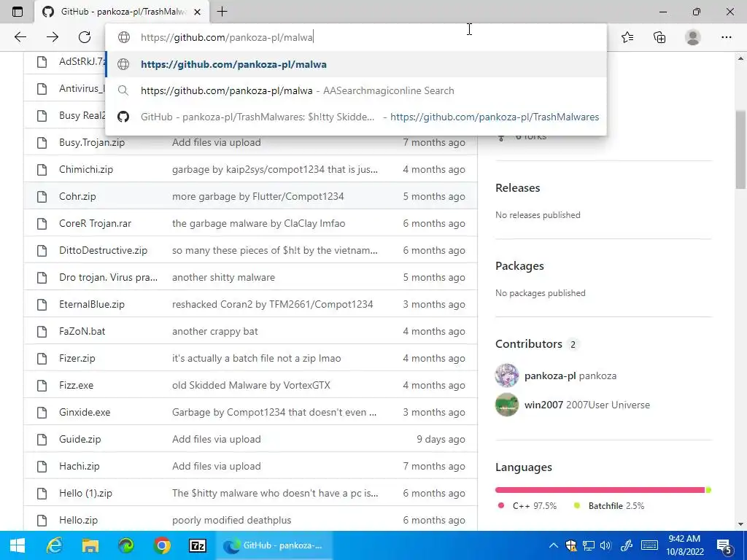Image resolution: width=747 pixels, height=560 pixels.
Task: Click the scrollbar down arrow
Action: coord(740,524)
